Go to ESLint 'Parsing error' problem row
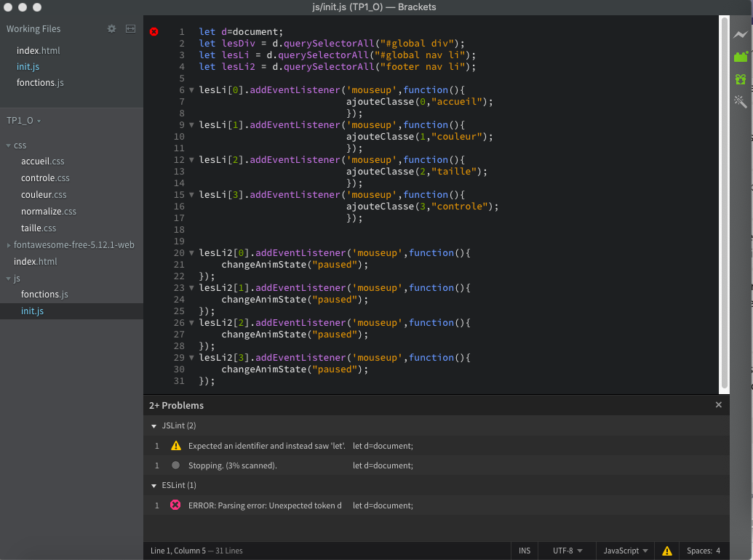The width and height of the screenshot is (753, 560). coord(436,505)
